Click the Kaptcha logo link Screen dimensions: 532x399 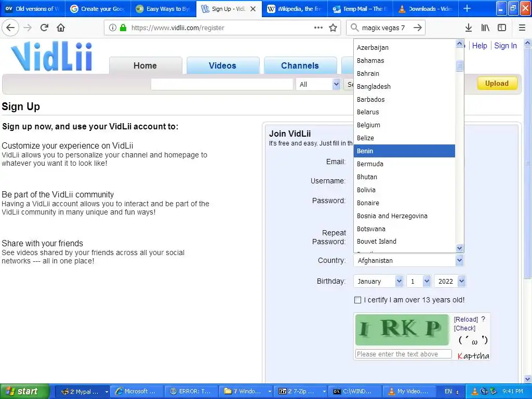[x=473, y=355]
